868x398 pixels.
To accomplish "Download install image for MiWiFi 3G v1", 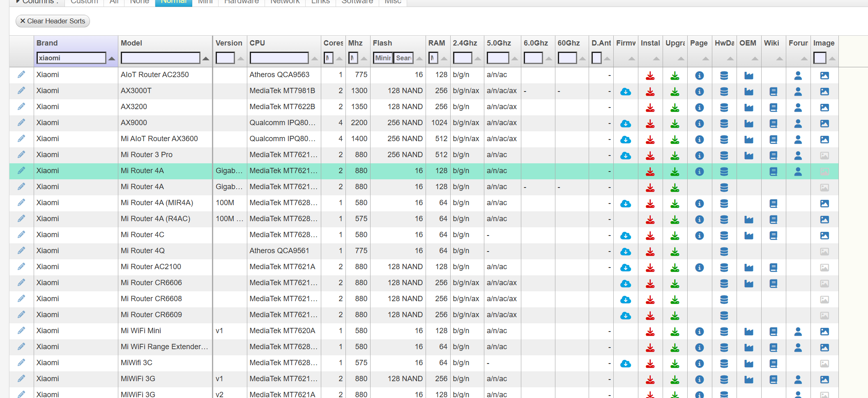I will [650, 380].
